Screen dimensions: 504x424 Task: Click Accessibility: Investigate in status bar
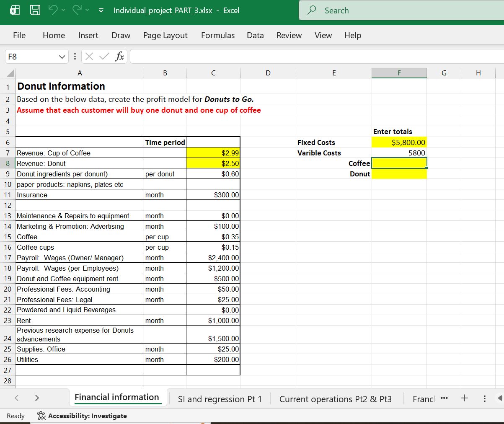[x=82, y=416]
